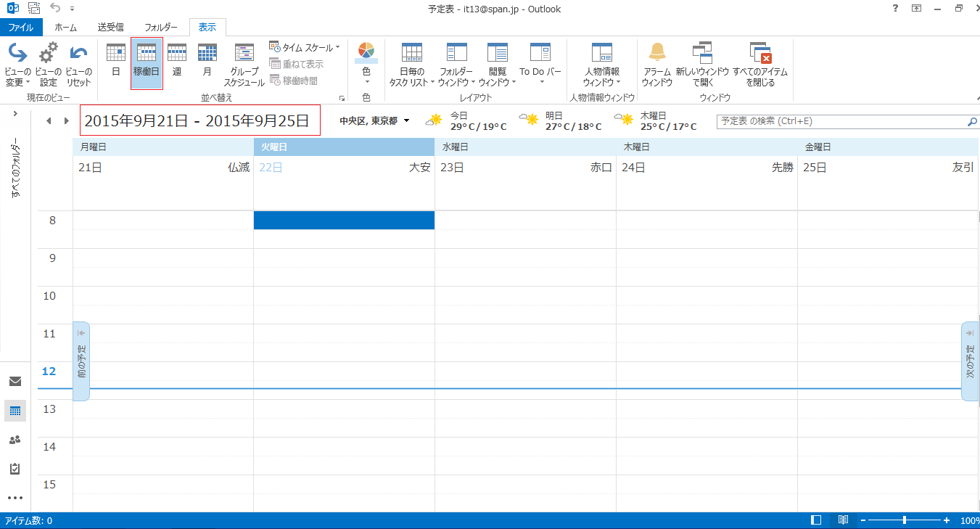980x529 pixels.
Task: Click 稼働時間 (Working Hours) option
Action: 294,81
